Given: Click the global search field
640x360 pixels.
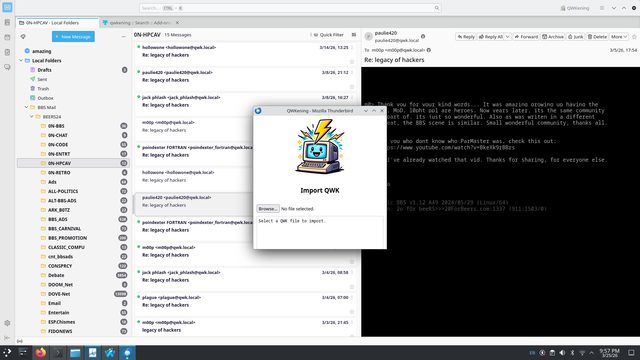Looking at the screenshot, I should pyautogui.click(x=290, y=8).
